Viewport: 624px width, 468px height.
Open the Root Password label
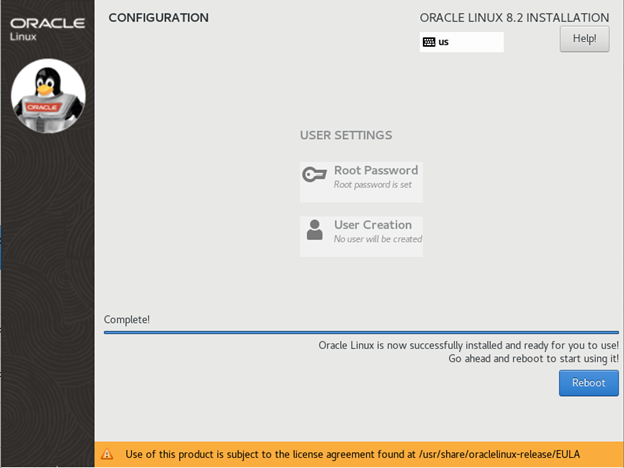point(376,170)
